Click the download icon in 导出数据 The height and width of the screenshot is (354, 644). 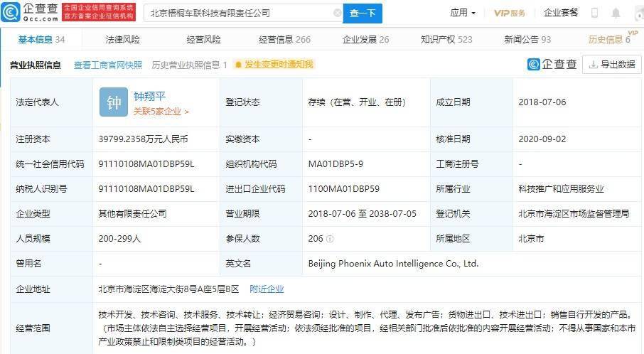(593, 65)
